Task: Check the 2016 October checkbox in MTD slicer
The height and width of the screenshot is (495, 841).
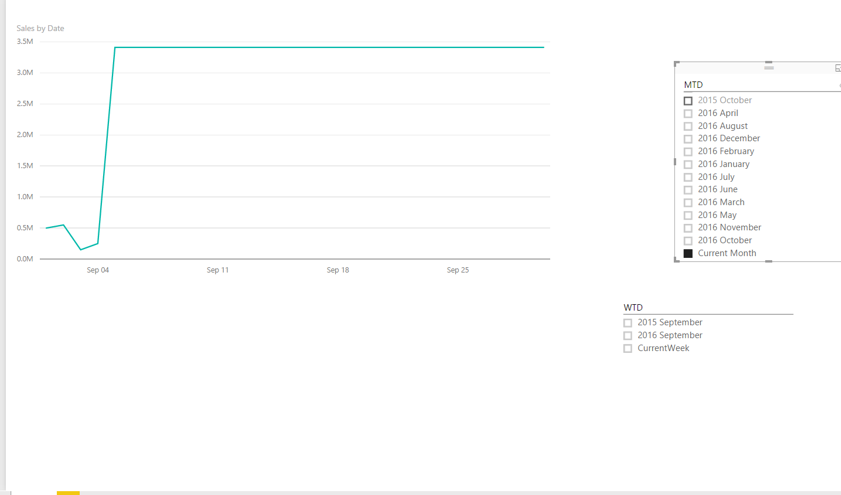Action: point(688,241)
